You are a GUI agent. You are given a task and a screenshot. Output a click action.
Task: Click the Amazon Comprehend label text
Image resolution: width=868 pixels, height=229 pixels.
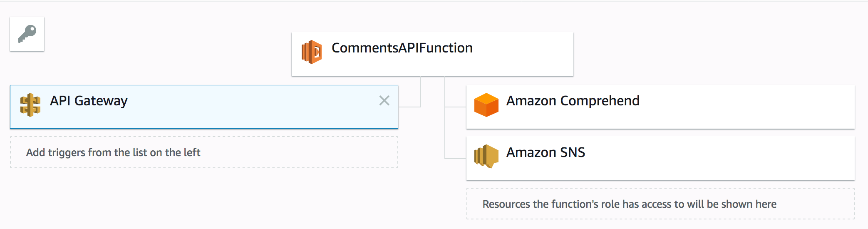[x=573, y=101]
